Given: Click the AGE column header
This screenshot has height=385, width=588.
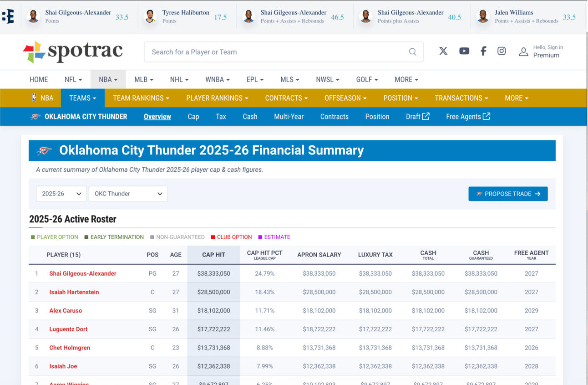Looking at the screenshot, I should 176,255.
